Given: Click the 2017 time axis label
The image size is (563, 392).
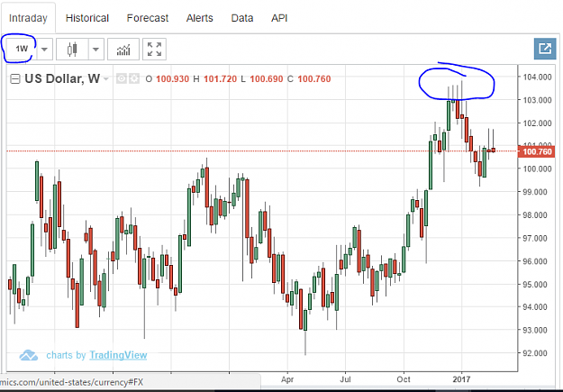Looking at the screenshot, I should (x=461, y=379).
